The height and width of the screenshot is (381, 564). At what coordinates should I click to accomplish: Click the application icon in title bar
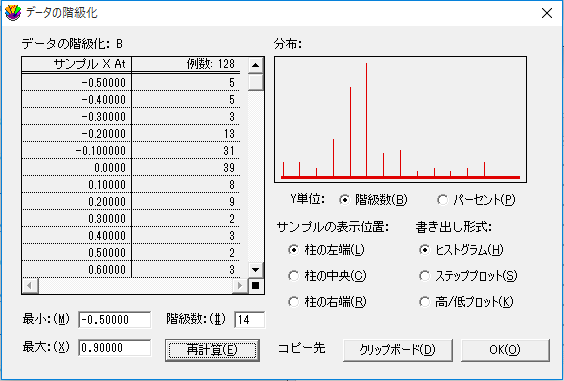pos(13,13)
